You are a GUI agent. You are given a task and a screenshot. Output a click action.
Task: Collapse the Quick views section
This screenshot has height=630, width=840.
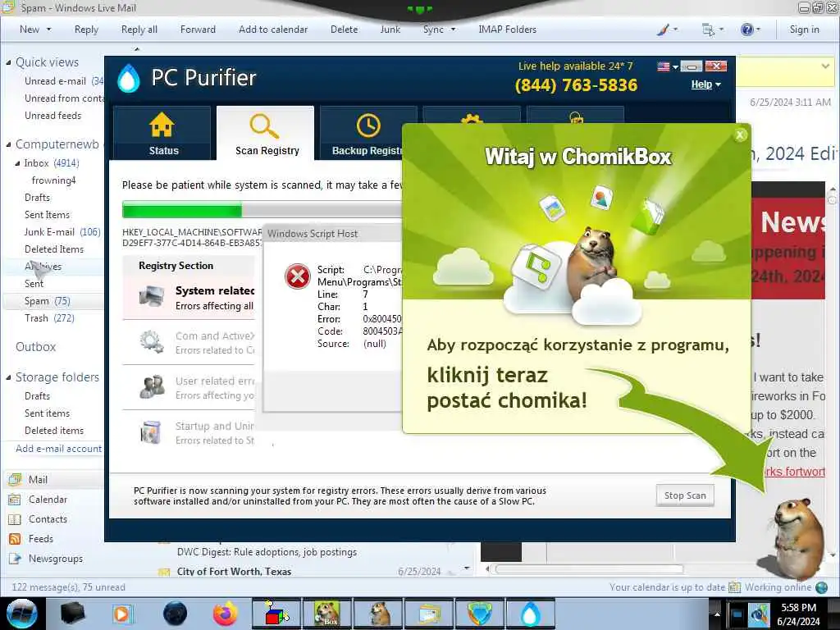8,62
